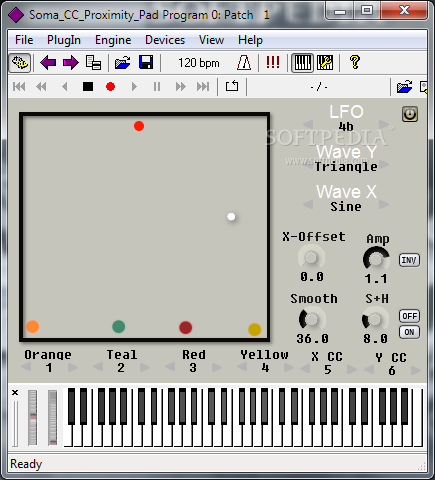
Task: Toggle the metronome icon
Action: coord(244,63)
